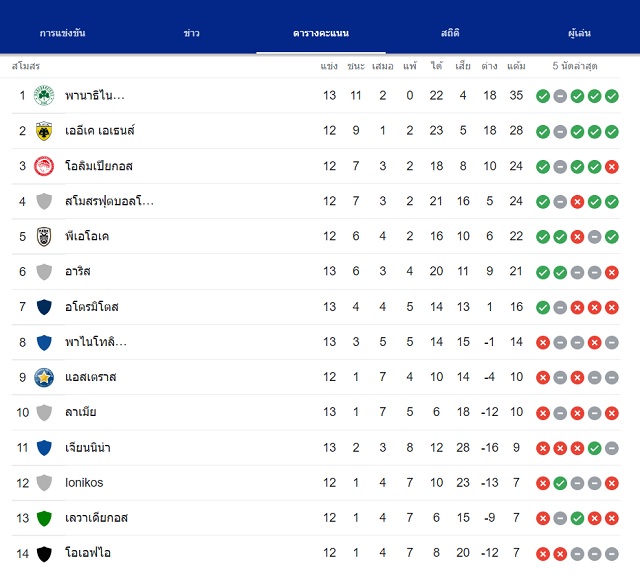Click the Olympiacos red club crest
640x576 pixels.
pos(44,166)
